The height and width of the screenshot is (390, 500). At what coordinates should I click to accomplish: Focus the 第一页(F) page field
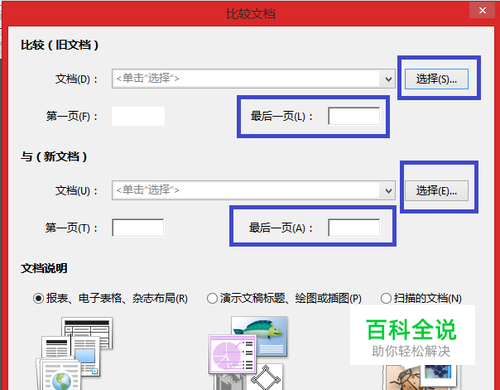[x=138, y=116]
